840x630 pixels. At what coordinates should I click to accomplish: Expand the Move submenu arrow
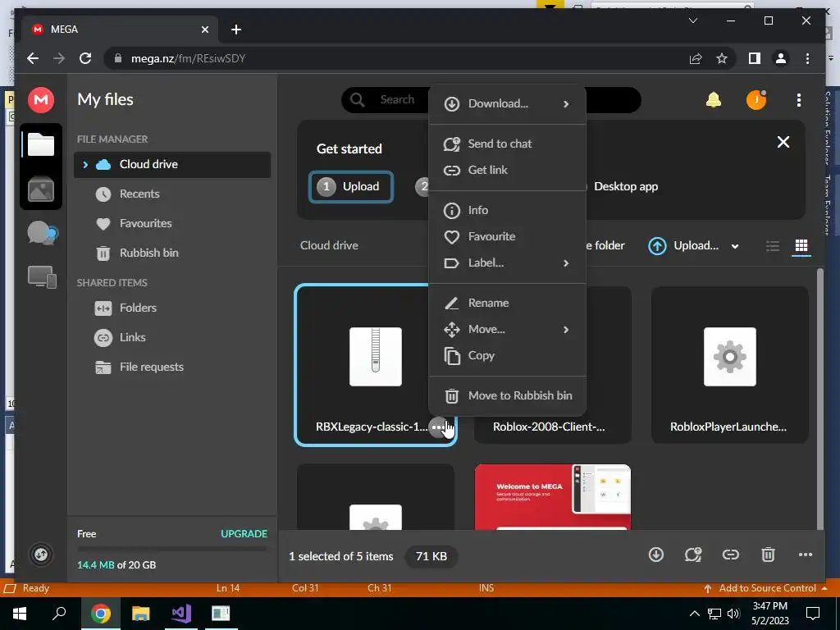click(x=566, y=330)
